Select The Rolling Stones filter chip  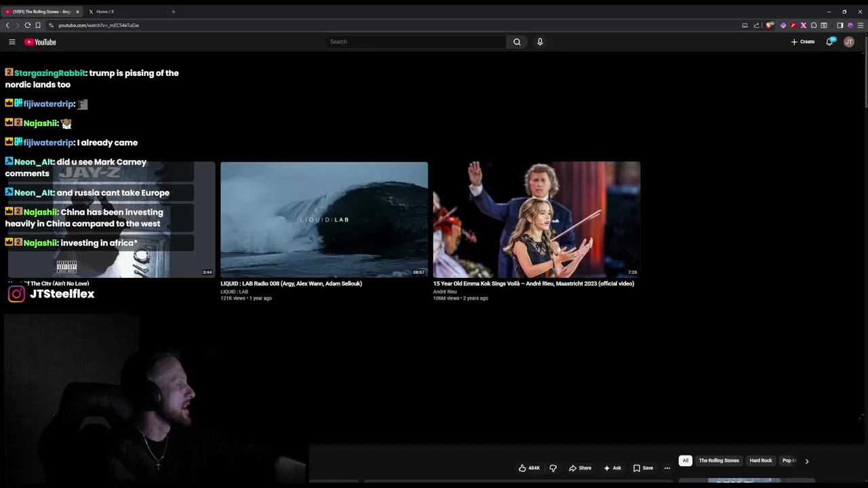click(719, 461)
